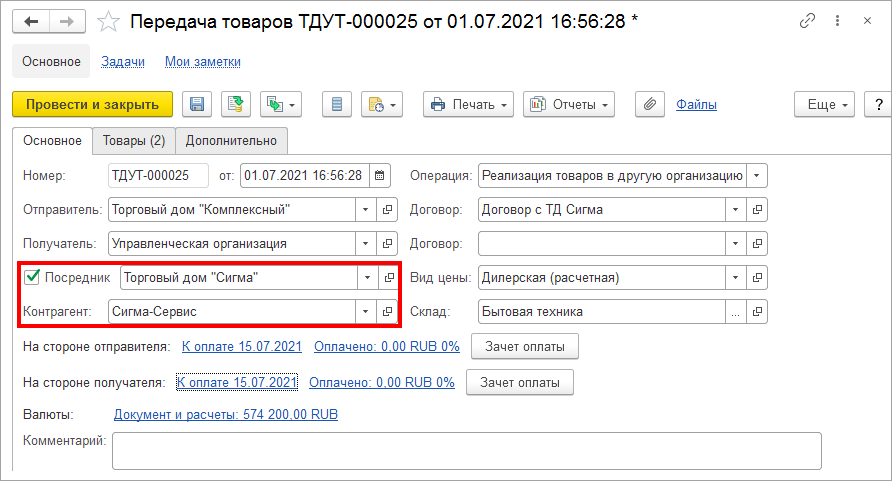Open the Вид цены dropdown
The image size is (892, 481).
click(x=735, y=277)
